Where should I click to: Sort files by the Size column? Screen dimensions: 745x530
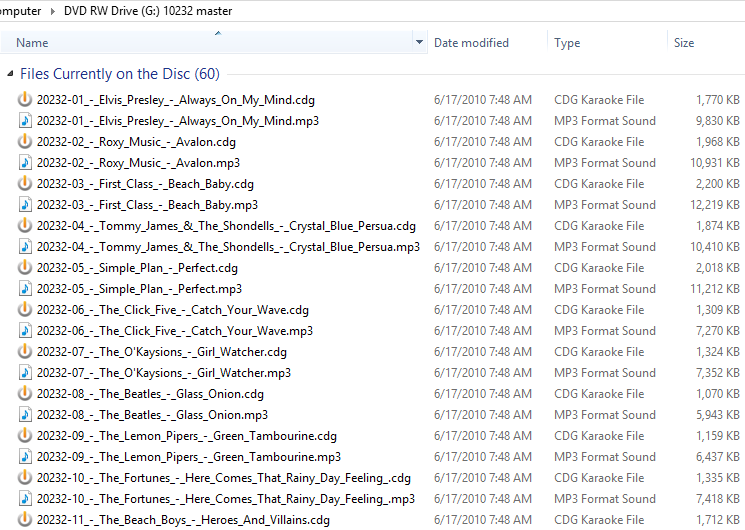(x=684, y=43)
